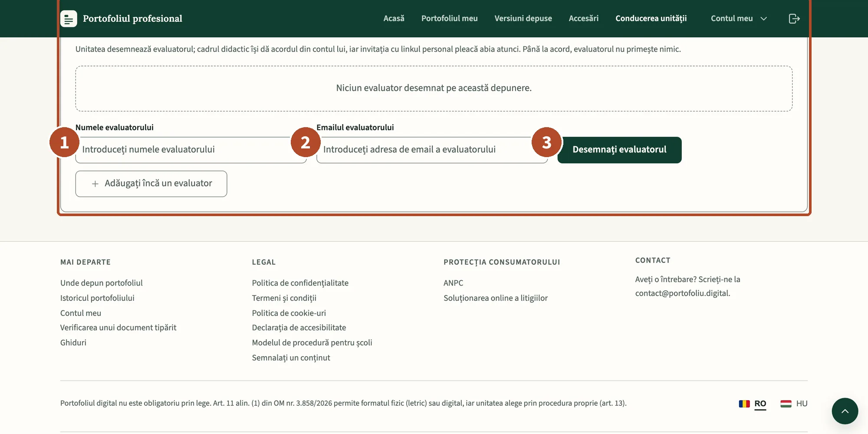Image resolution: width=868 pixels, height=434 pixels.
Task: Open Politica de cookie-uri link
Action: click(x=289, y=313)
